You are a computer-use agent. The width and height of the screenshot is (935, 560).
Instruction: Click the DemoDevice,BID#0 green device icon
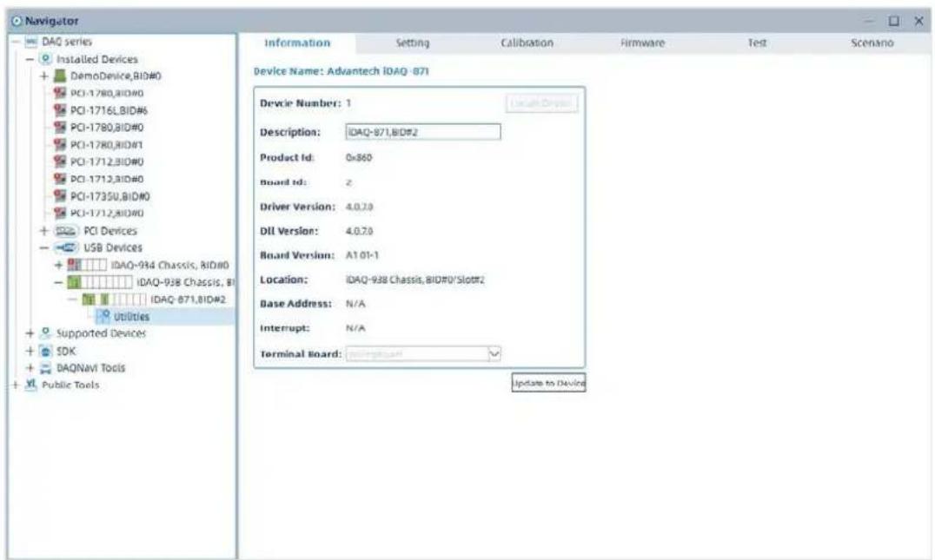click(x=60, y=76)
